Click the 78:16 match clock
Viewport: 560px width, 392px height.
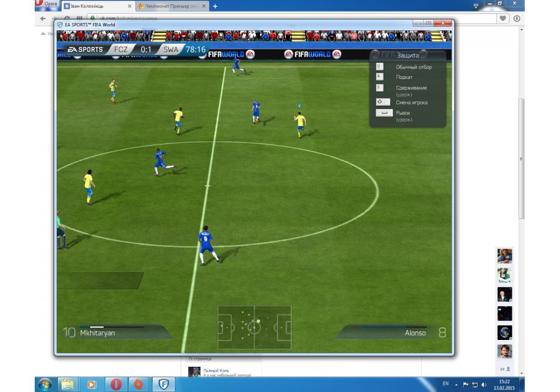click(x=195, y=49)
